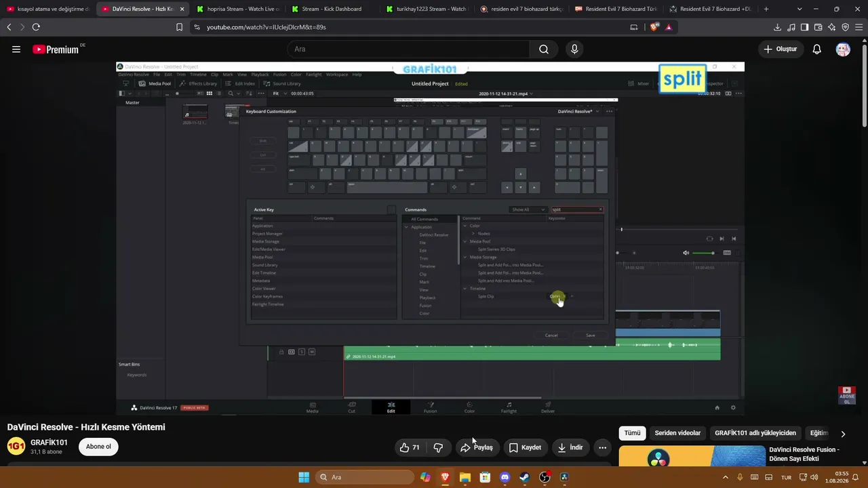Save the video with Kaydet
868x488 pixels.
pos(525,447)
